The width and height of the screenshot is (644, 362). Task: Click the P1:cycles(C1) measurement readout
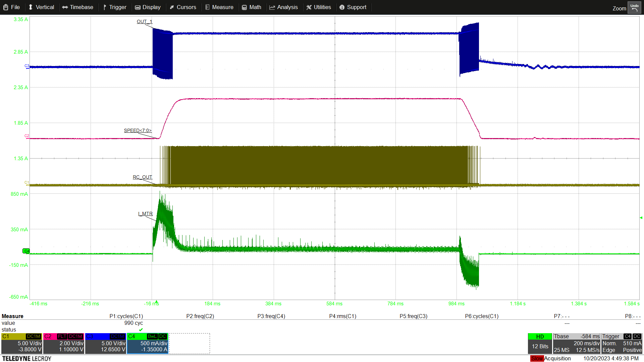click(x=126, y=316)
